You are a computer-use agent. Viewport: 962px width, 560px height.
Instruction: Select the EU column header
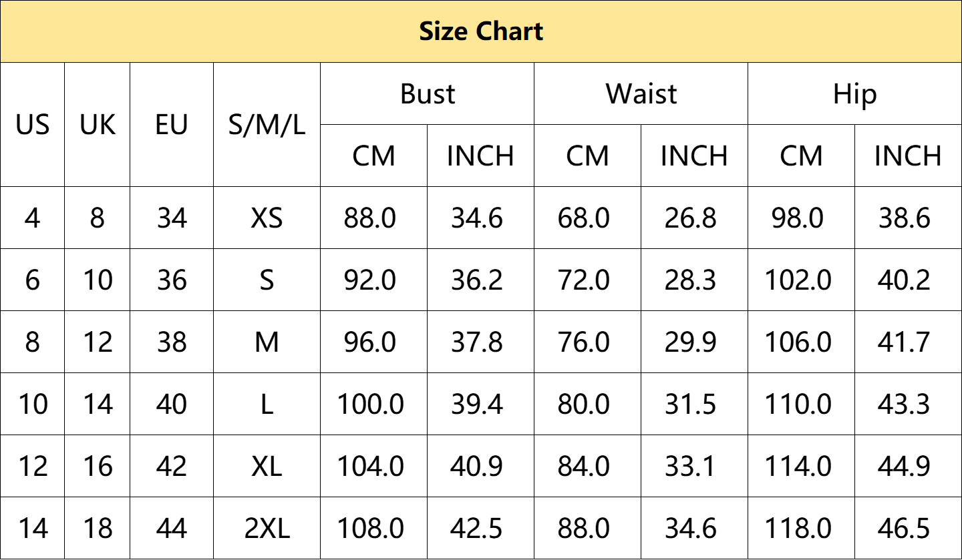172,125
